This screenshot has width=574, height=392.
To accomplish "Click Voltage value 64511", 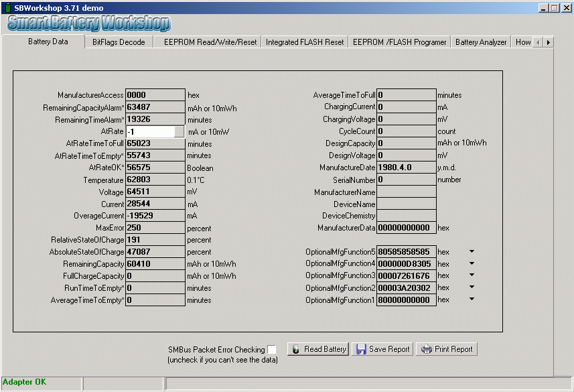I will click(x=155, y=192).
